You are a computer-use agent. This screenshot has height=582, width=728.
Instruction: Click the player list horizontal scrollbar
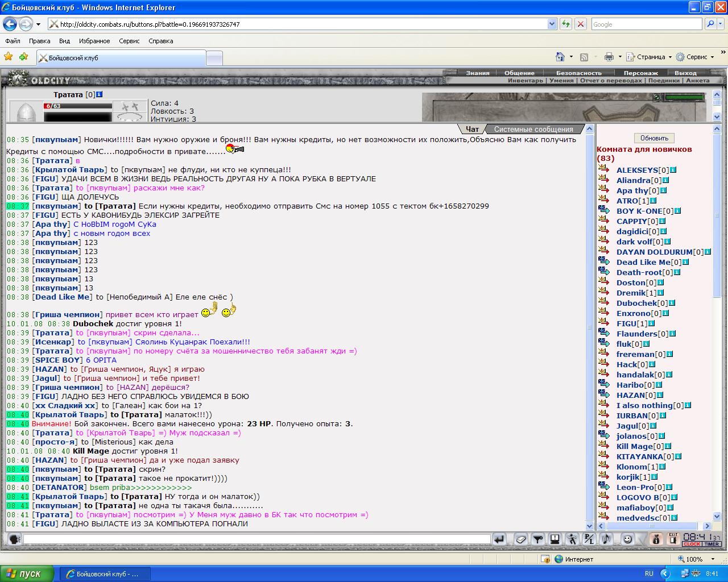point(654,526)
